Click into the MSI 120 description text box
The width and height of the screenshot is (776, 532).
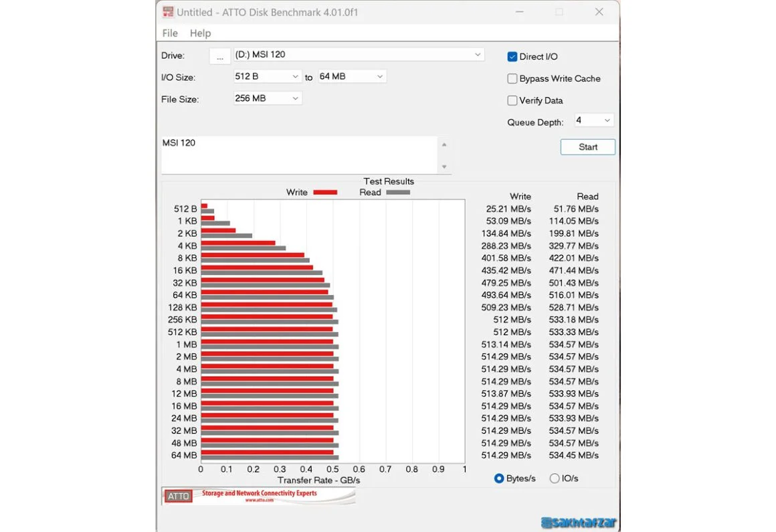[x=300, y=155]
